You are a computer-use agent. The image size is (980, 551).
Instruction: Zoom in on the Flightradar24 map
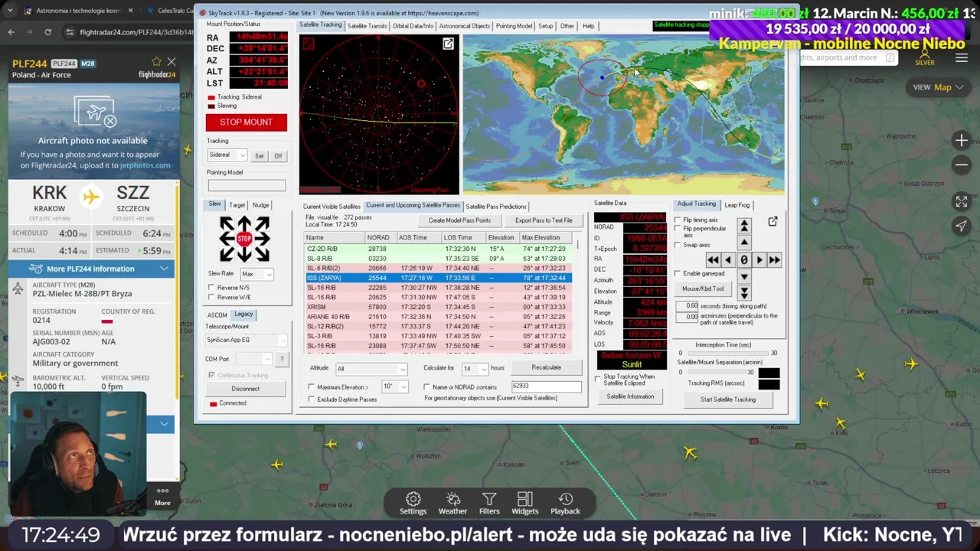961,140
